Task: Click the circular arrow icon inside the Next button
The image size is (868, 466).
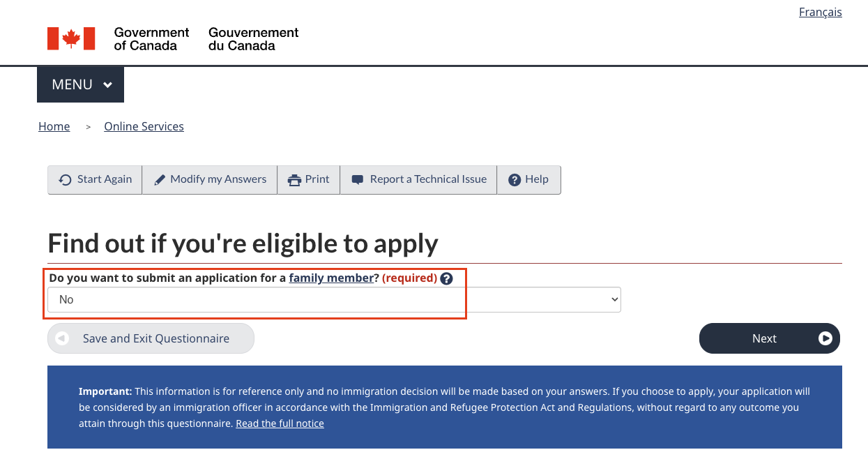Action: [x=826, y=338]
